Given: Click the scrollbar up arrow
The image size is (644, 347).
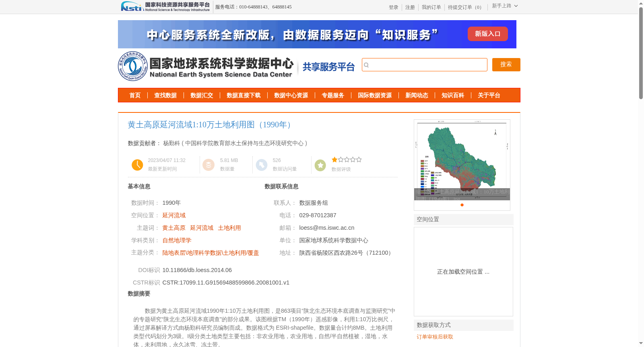Looking at the screenshot, I should click(x=641, y=3).
